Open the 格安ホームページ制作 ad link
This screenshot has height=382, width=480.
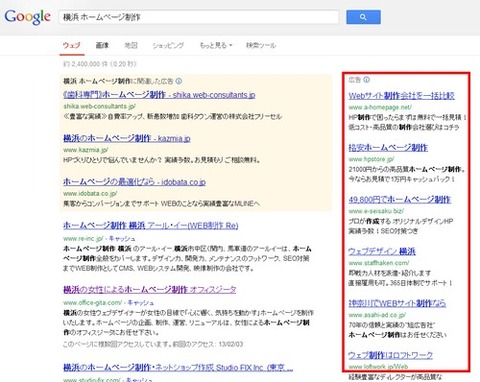pyautogui.click(x=388, y=147)
